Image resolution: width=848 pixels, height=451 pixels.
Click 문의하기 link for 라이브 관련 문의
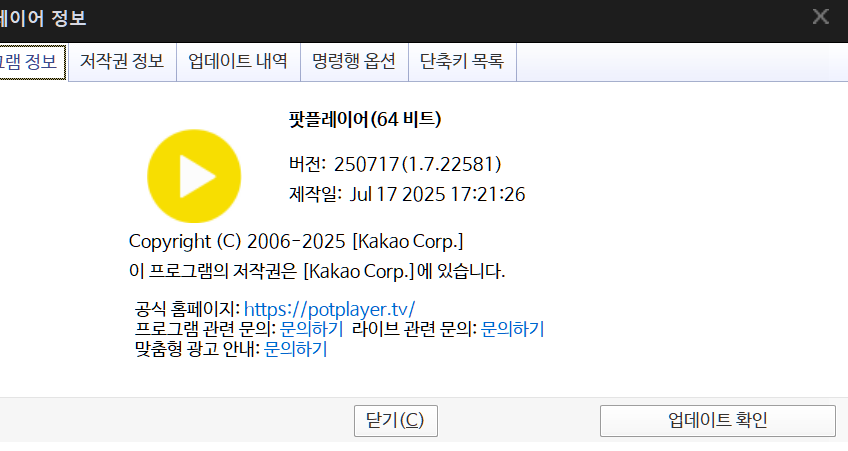point(512,329)
